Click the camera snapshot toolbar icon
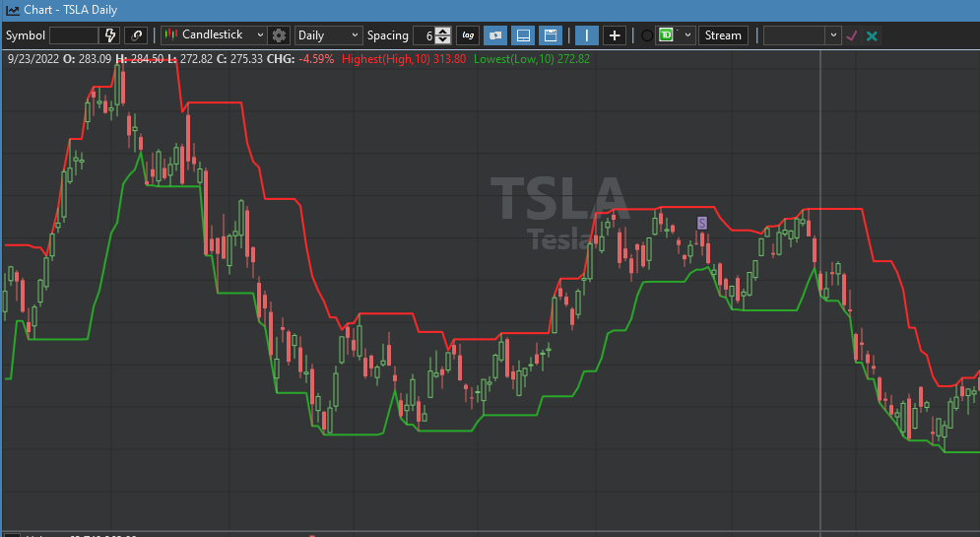Screen dimensions: 980x537 (x=495, y=35)
